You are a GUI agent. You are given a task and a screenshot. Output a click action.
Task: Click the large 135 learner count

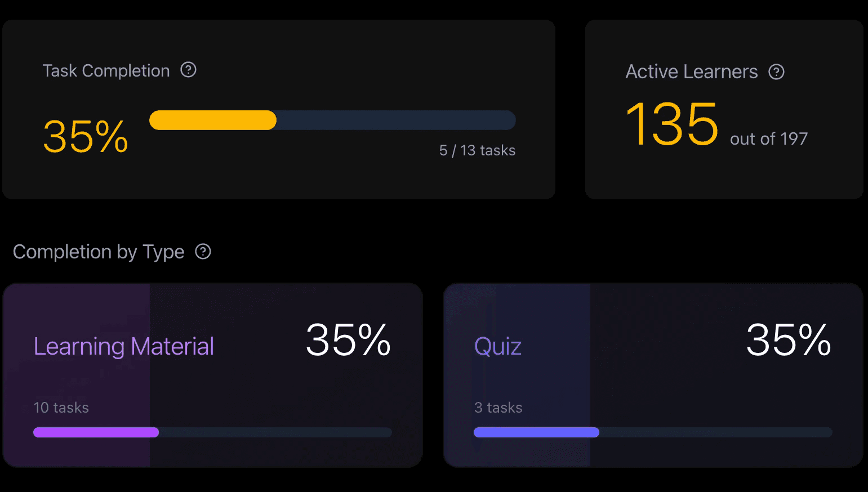coord(672,124)
